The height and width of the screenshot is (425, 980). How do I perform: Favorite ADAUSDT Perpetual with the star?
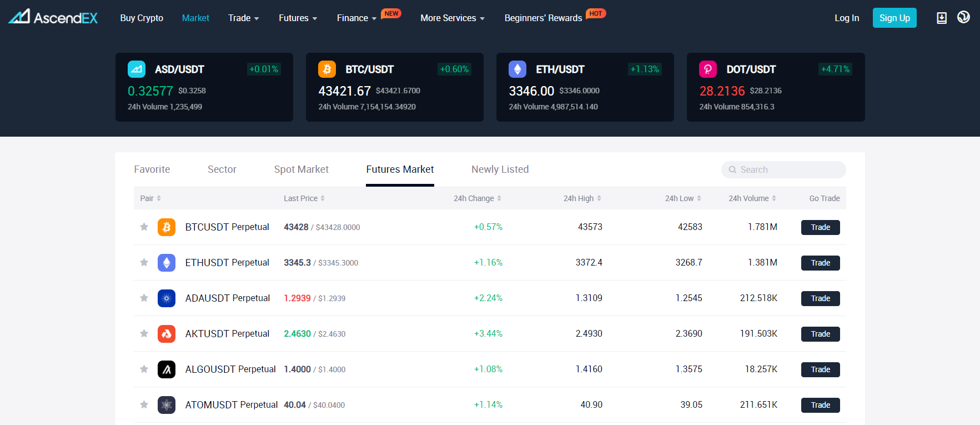144,298
